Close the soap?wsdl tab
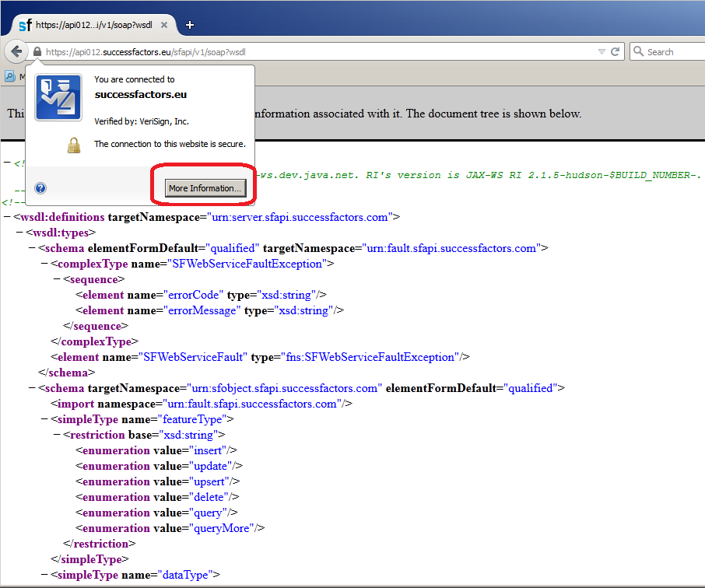This screenshot has width=705, height=588. (x=164, y=25)
